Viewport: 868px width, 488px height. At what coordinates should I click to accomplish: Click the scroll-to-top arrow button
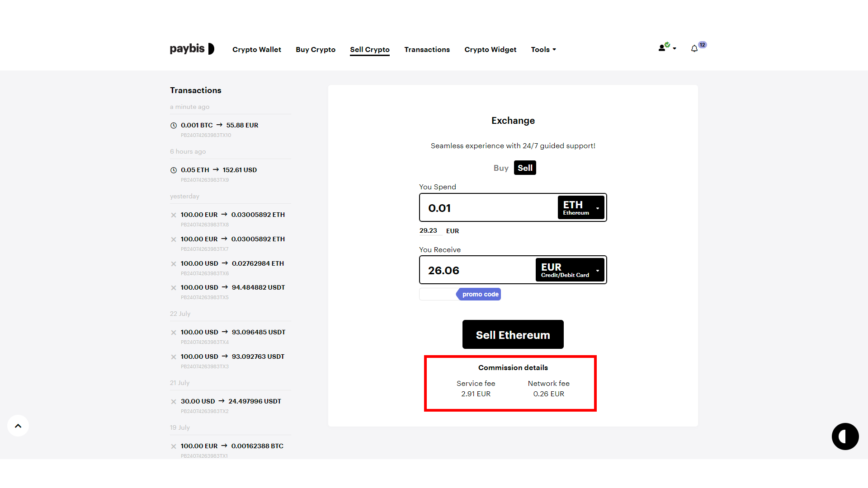coord(19,426)
